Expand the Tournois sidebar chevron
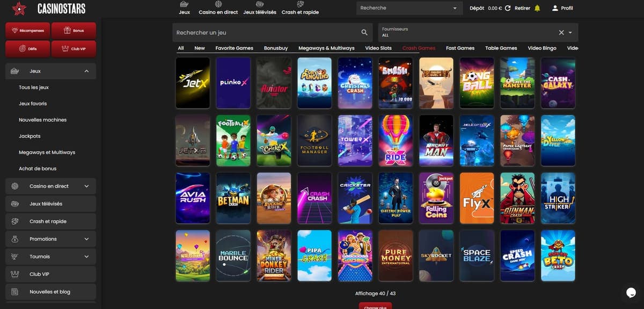644x309 pixels. point(86,256)
